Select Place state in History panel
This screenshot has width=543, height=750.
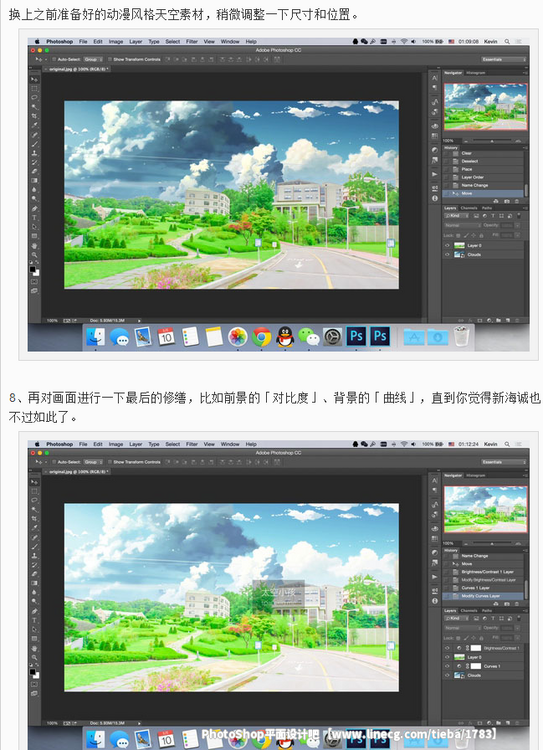pyautogui.click(x=483, y=169)
